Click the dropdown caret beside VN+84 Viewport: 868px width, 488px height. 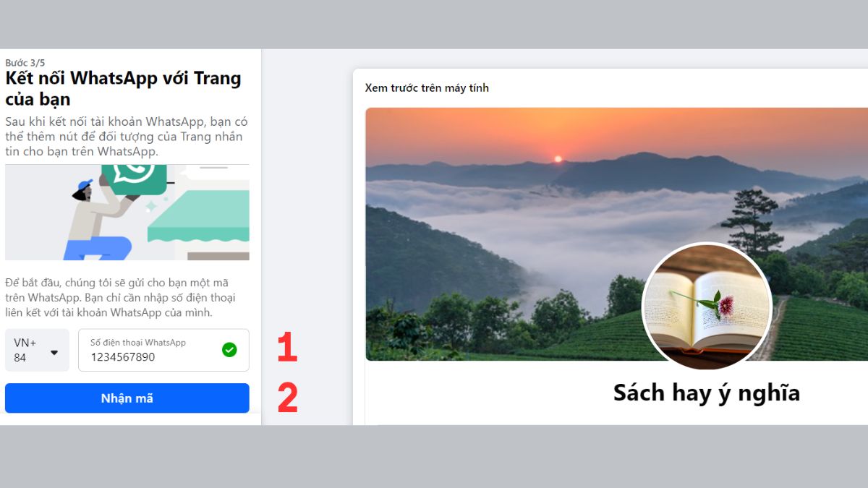coord(54,352)
